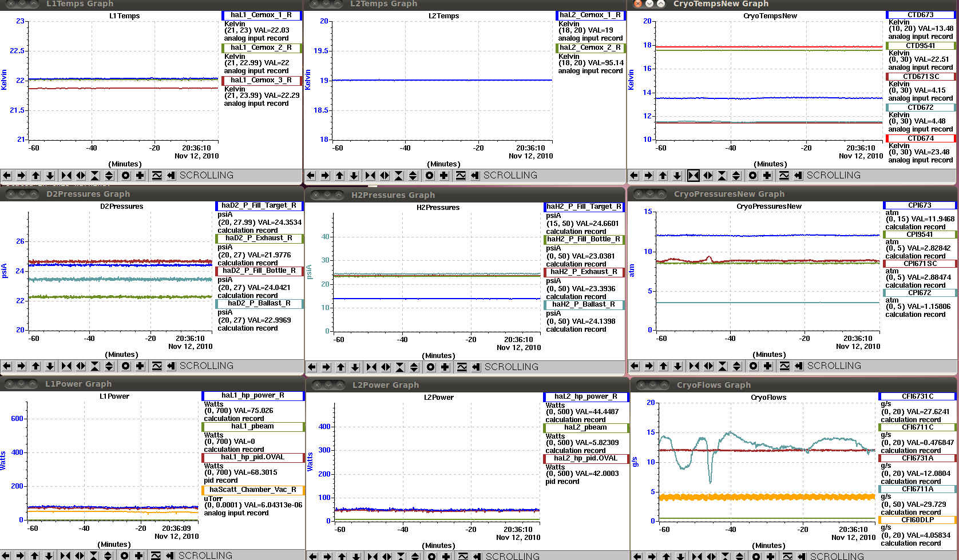Compress vertical axis in CryoPressuresNew graph

coord(723,366)
